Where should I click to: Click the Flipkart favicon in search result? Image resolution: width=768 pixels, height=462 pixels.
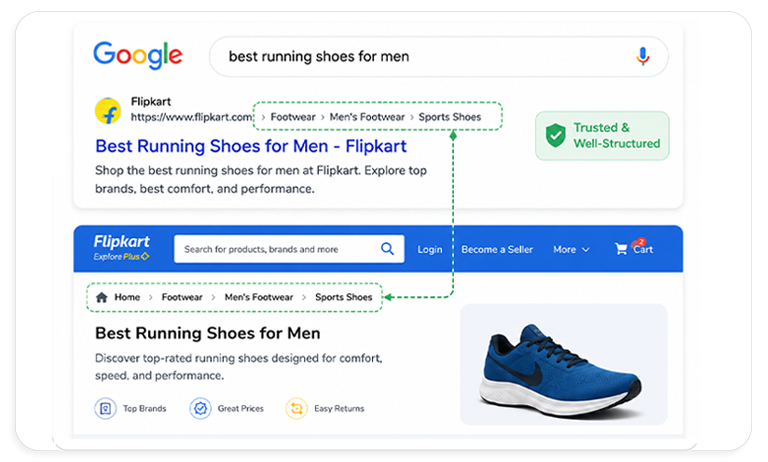108,111
